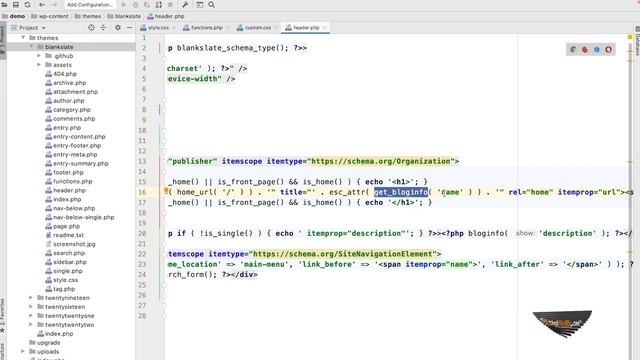Open Project panel options gear icon

[x=118, y=27]
